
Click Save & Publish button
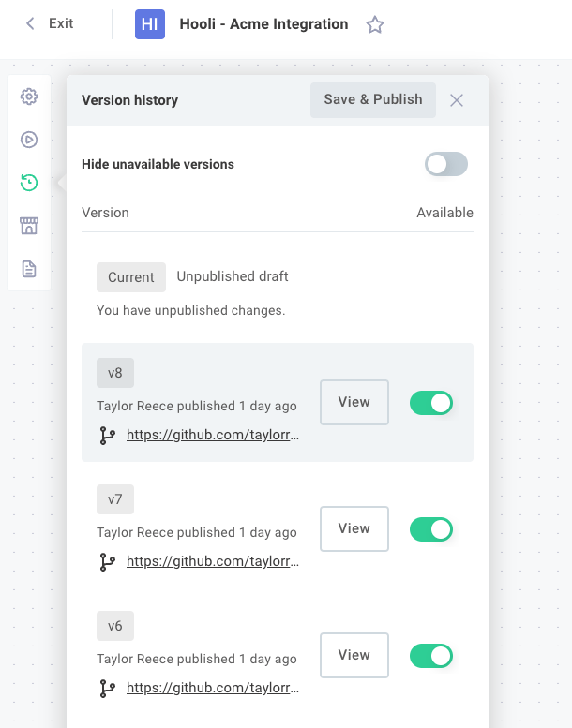pos(373,100)
